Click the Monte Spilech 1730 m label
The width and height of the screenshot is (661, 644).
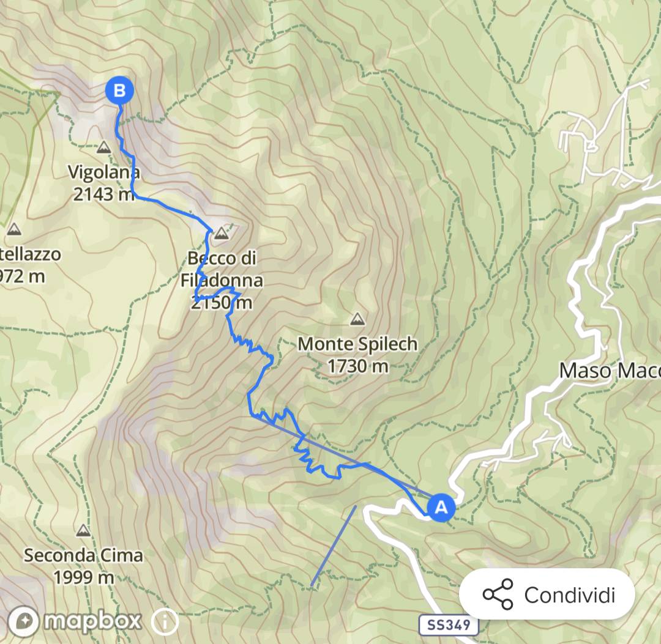tap(357, 355)
